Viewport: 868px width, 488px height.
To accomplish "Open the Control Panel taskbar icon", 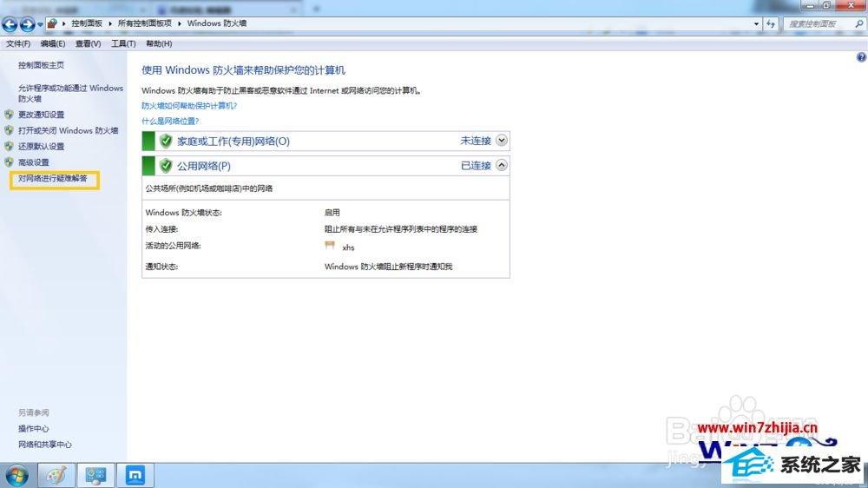I will pyautogui.click(x=95, y=475).
